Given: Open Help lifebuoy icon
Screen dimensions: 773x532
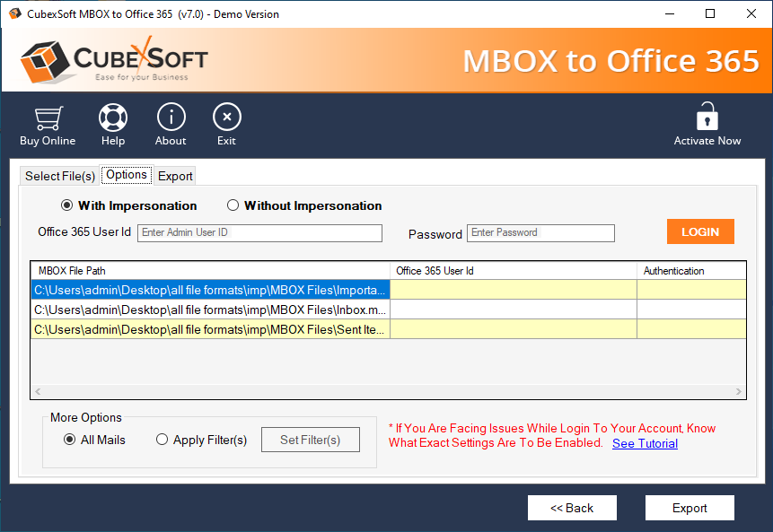Looking at the screenshot, I should [113, 118].
